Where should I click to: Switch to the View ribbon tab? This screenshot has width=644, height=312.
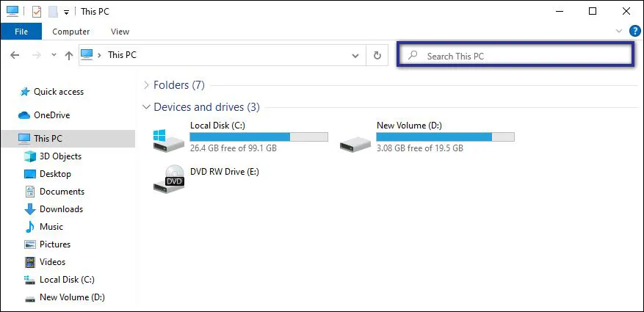(x=120, y=32)
